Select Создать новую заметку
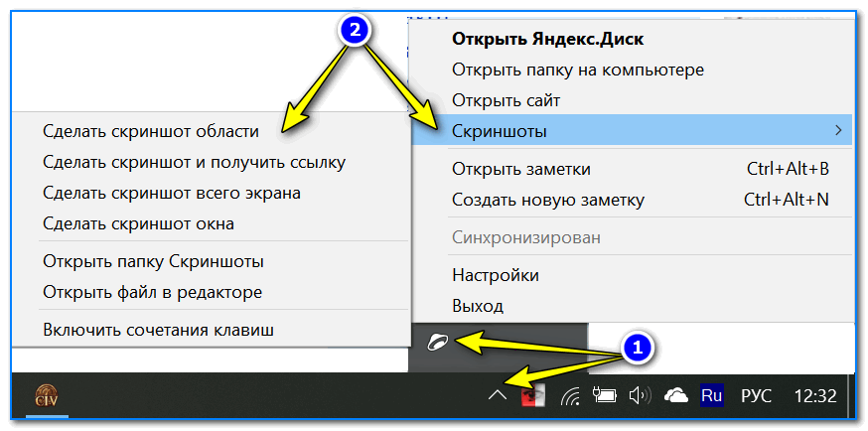Viewport: 868px width, 431px height. pos(547,200)
